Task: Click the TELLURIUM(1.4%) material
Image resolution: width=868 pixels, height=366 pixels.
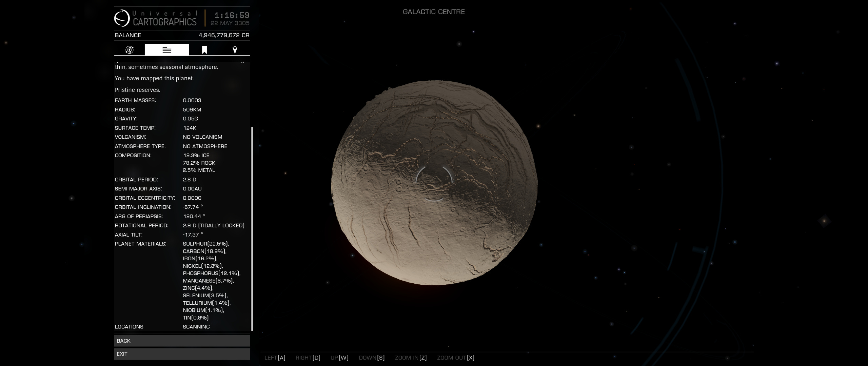Action: pos(206,303)
